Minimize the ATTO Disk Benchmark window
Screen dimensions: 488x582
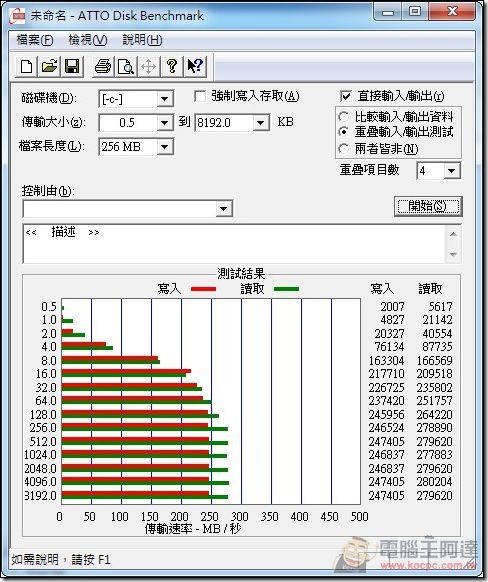388,12
